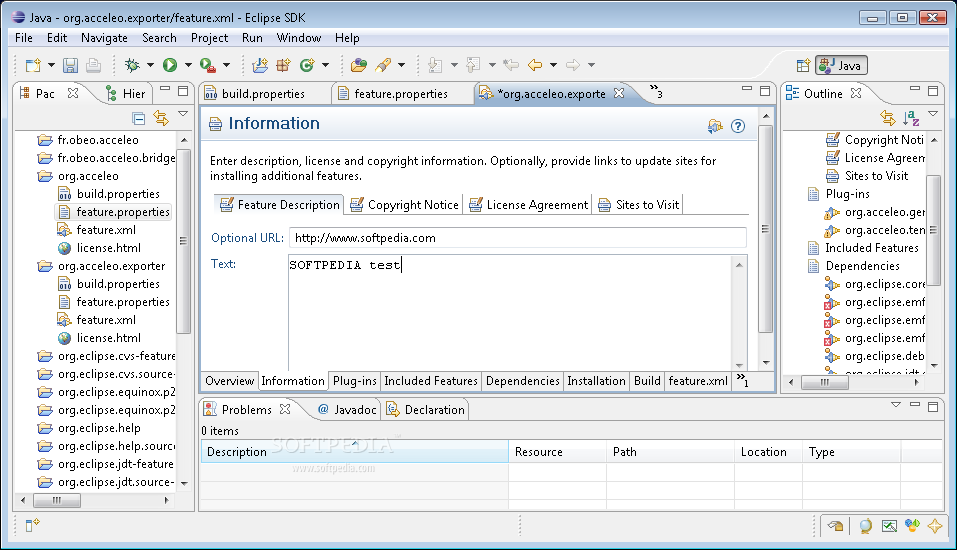This screenshot has height=550, width=957.
Task: Open the Search dropdown arrow
Action: click(401, 65)
